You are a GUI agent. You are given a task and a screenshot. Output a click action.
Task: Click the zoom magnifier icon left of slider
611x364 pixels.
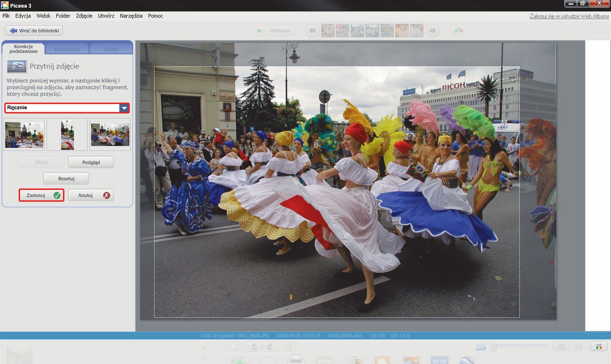481,347
